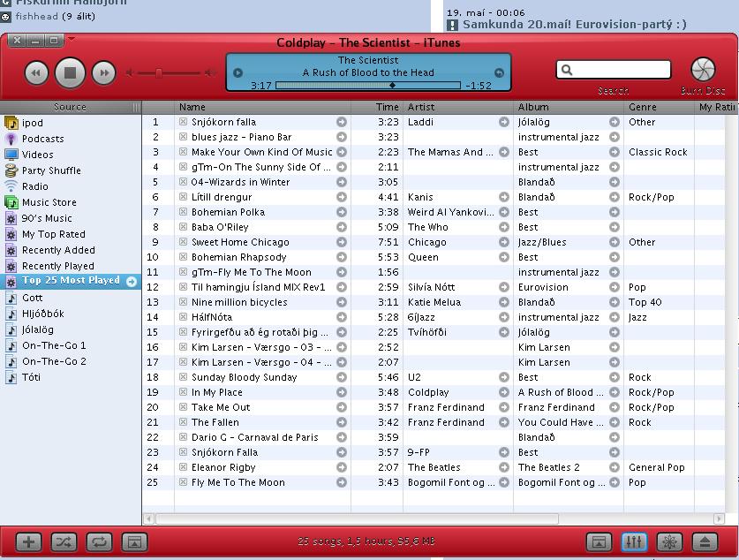Toggle shuffle playback mode
The image size is (739, 560).
tap(64, 541)
